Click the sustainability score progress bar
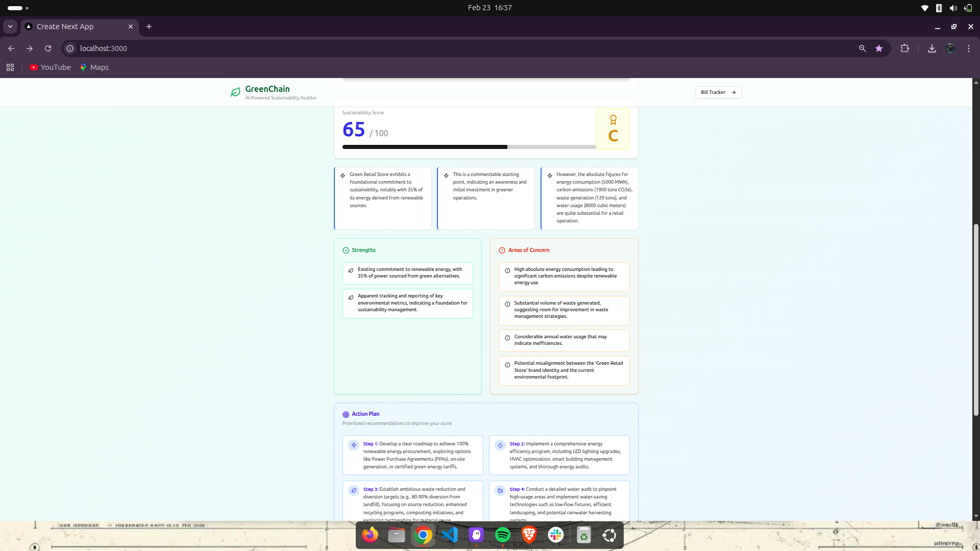Viewport: 980px width, 551px height. click(469, 147)
